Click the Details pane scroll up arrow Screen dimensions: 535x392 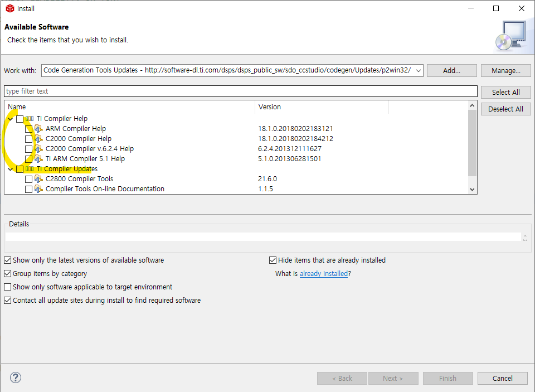[x=525, y=236]
